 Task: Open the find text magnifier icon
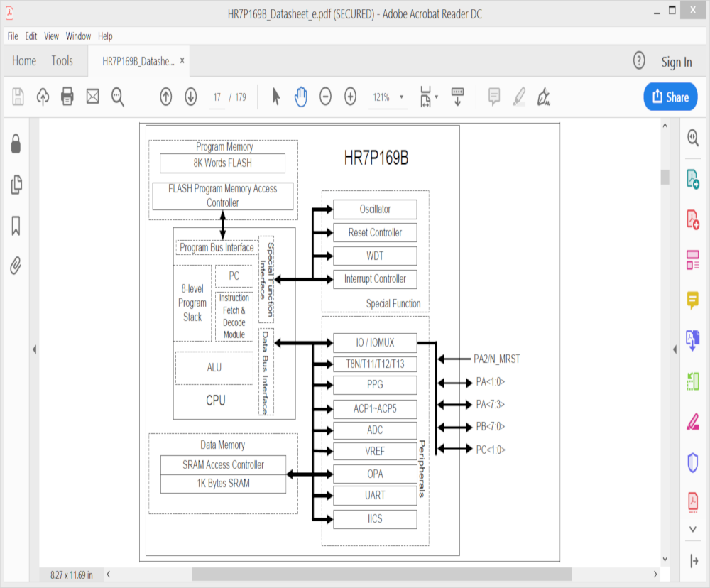click(118, 97)
